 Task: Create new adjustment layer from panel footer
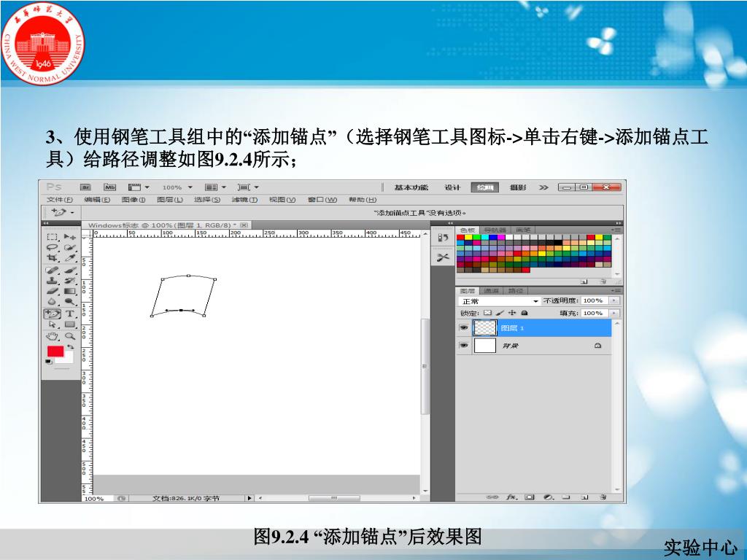click(549, 497)
